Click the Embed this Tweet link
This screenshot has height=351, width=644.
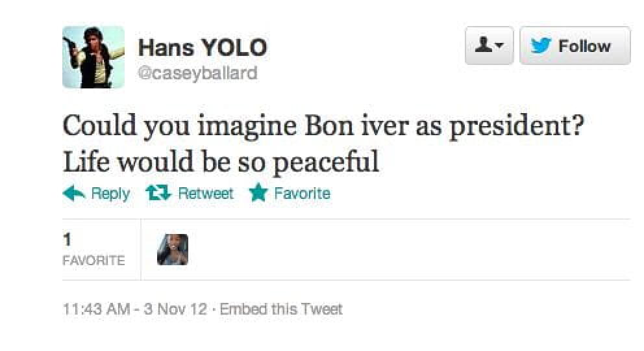coord(281,309)
